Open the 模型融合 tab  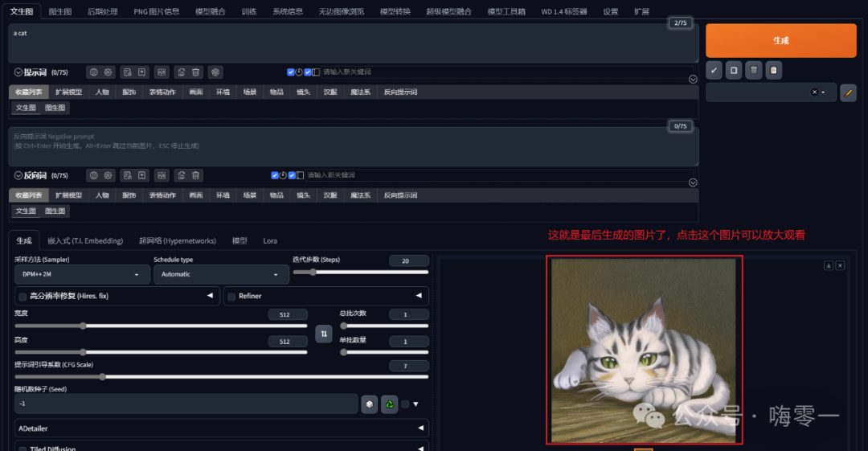pyautogui.click(x=210, y=11)
